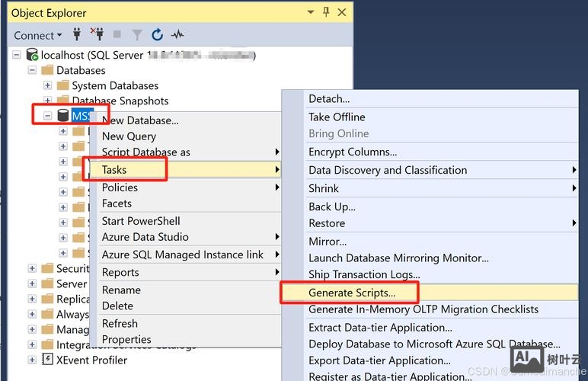Click the pin auto-hide icon

click(x=326, y=12)
